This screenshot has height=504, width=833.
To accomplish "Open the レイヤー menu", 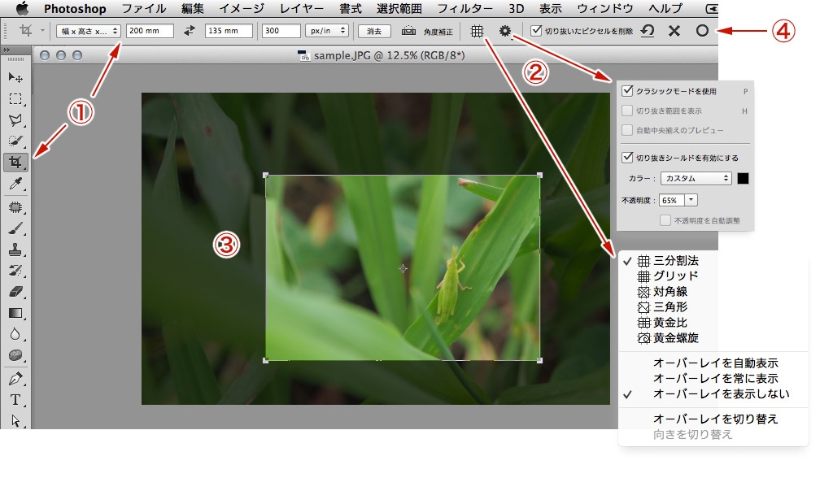I will 302,8.
